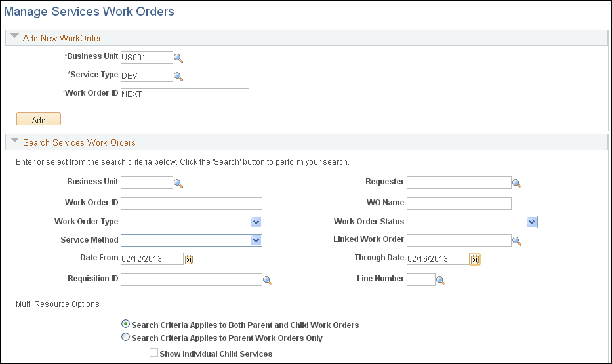The height and width of the screenshot is (364, 612).
Task: Click the Manage Services Work Orders title
Action: (x=89, y=11)
